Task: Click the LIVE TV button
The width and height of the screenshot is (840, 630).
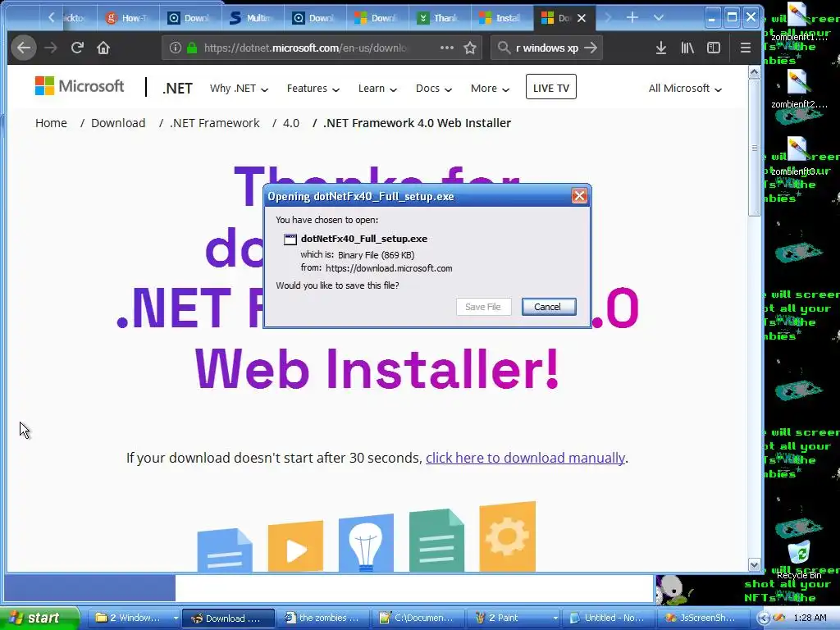Action: tap(551, 87)
